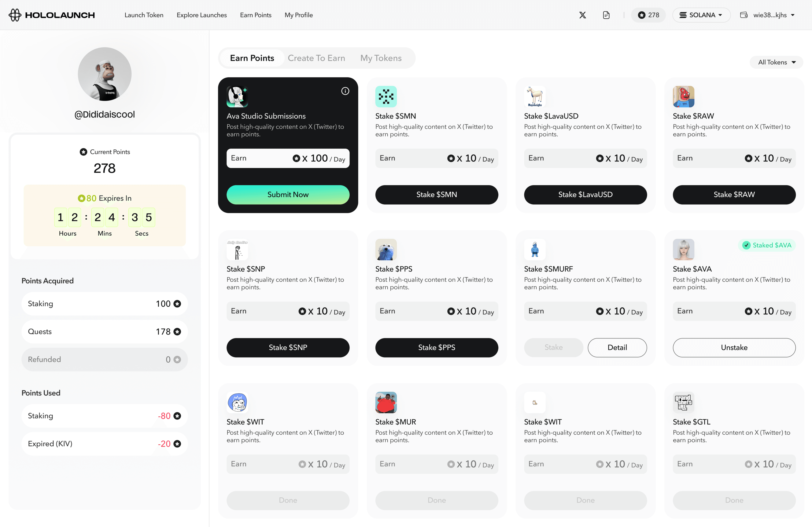Click Done button on Stake $MUR card
This screenshot has height=527, width=812.
coord(437,500)
